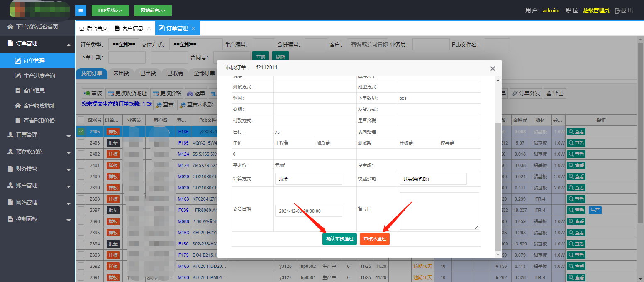
Task: Open the home icon item 下单系统后台首页
Action: (x=37, y=27)
